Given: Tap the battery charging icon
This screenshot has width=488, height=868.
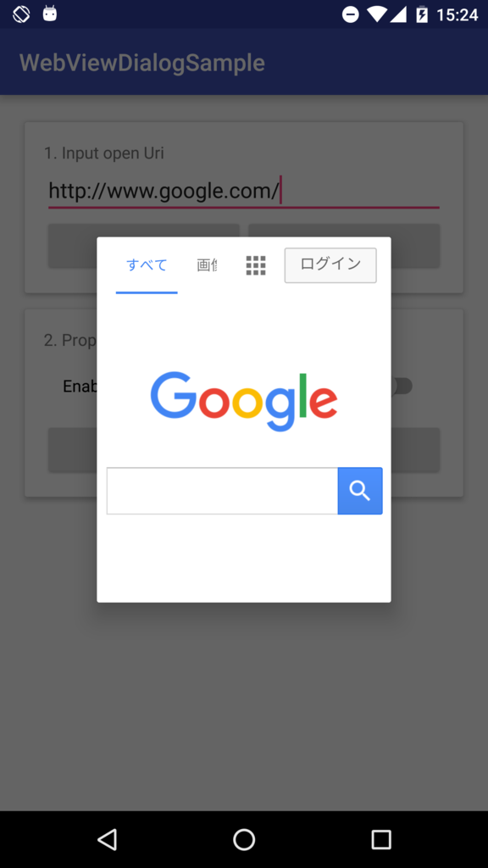Looking at the screenshot, I should tap(422, 14).
